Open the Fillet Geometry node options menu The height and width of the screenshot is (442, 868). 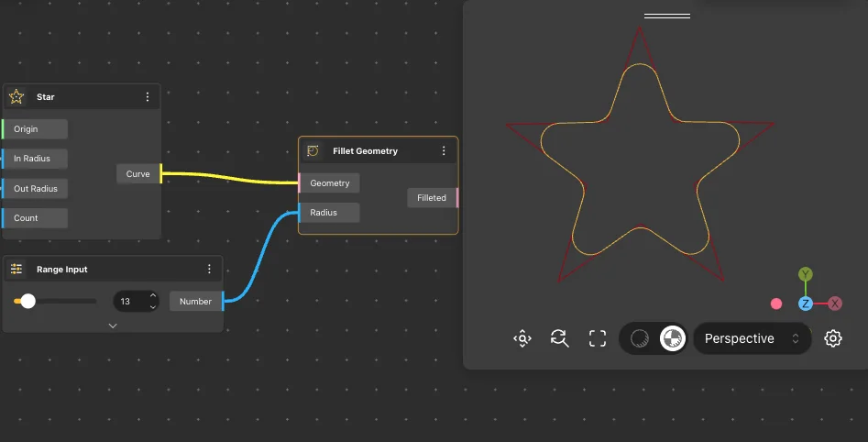[x=444, y=150]
